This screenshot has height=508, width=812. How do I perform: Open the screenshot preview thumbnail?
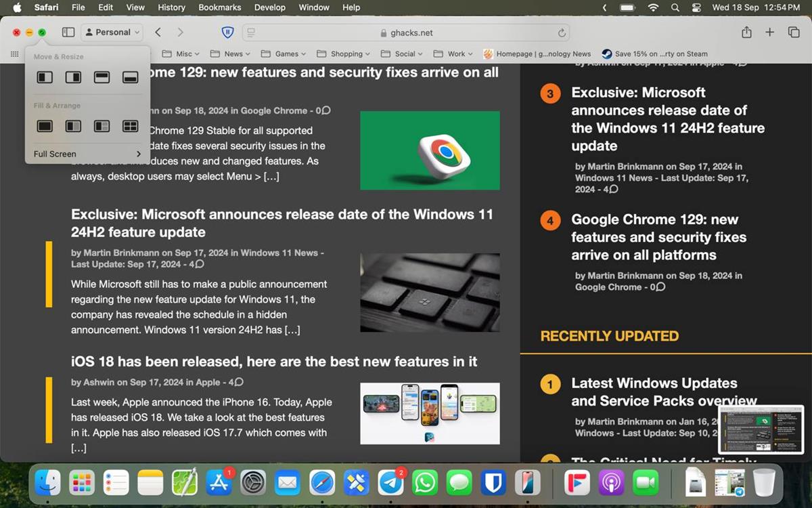[x=761, y=429]
